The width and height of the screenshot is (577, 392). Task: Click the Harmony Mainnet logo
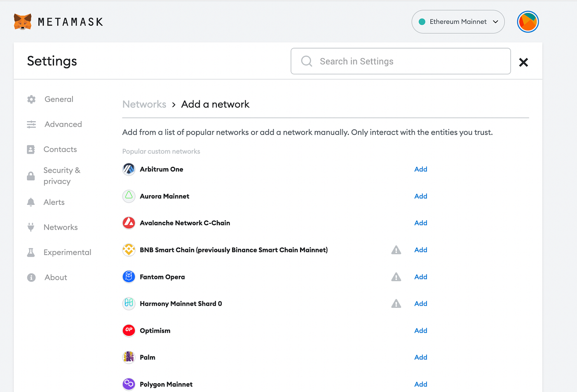(x=129, y=303)
